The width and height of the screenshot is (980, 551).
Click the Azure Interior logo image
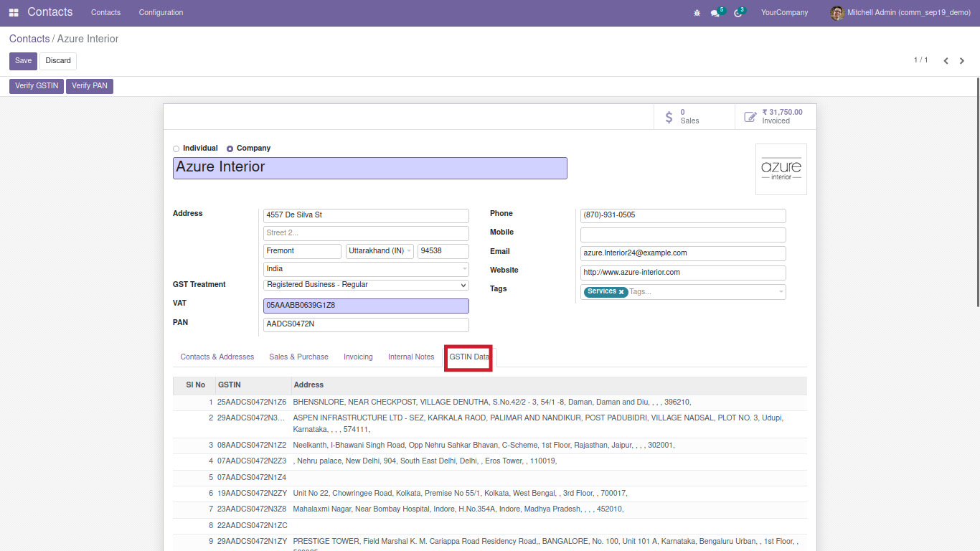(x=781, y=169)
